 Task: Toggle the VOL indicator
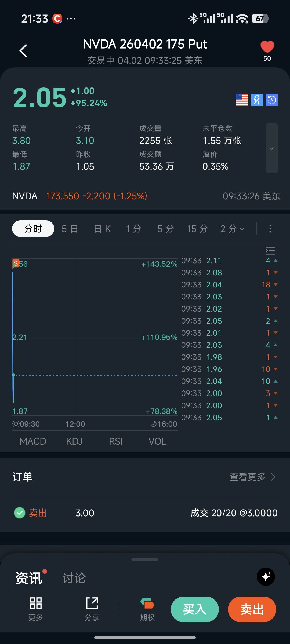[157, 441]
